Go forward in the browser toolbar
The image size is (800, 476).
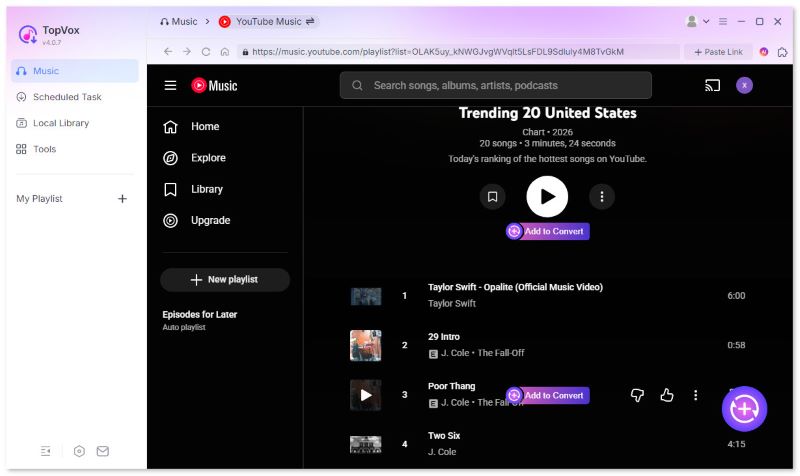click(x=187, y=52)
